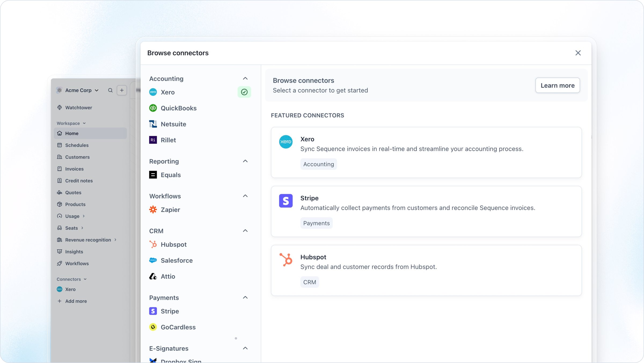Image resolution: width=644 pixels, height=363 pixels.
Task: Collapse the Accounting category
Action: click(x=245, y=78)
